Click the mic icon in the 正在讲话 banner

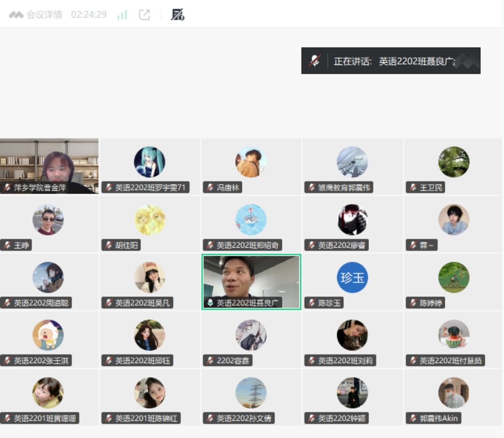(315, 61)
